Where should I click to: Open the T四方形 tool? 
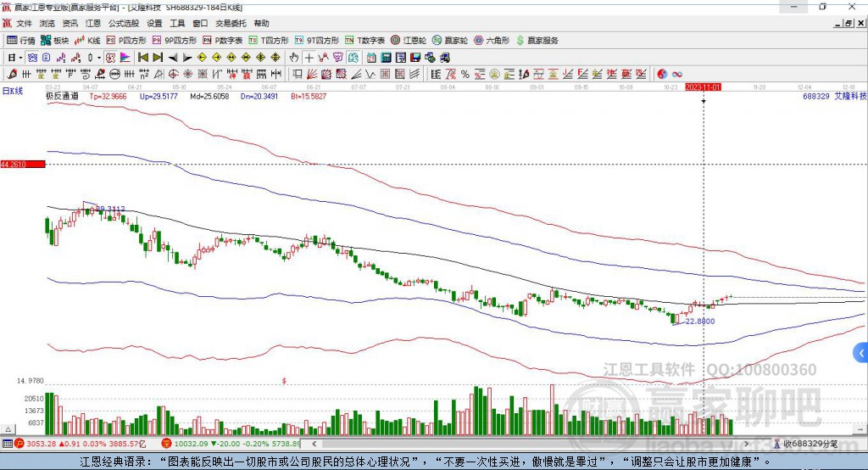point(269,41)
